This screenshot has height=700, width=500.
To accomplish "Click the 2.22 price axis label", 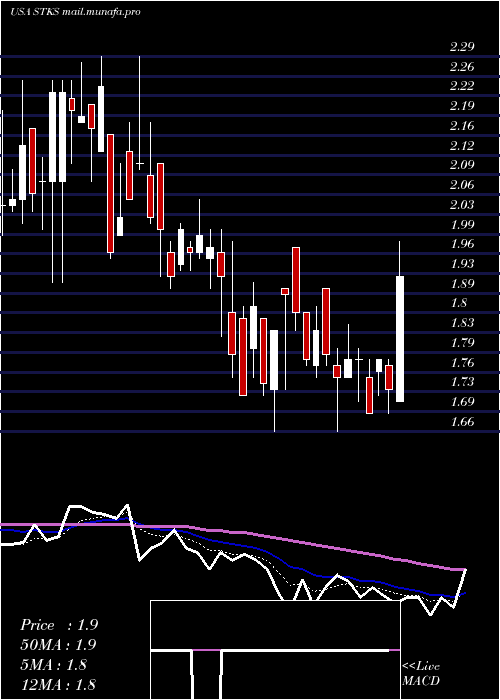I will 462,86.
